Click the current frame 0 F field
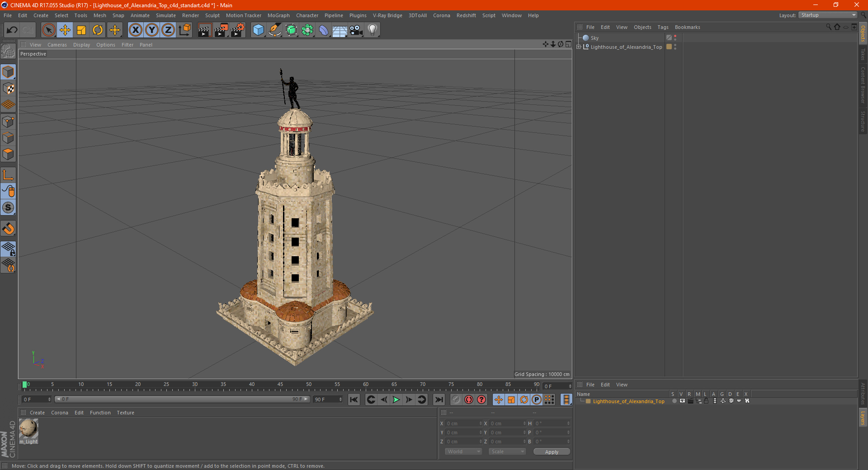868x470 pixels. click(x=37, y=399)
